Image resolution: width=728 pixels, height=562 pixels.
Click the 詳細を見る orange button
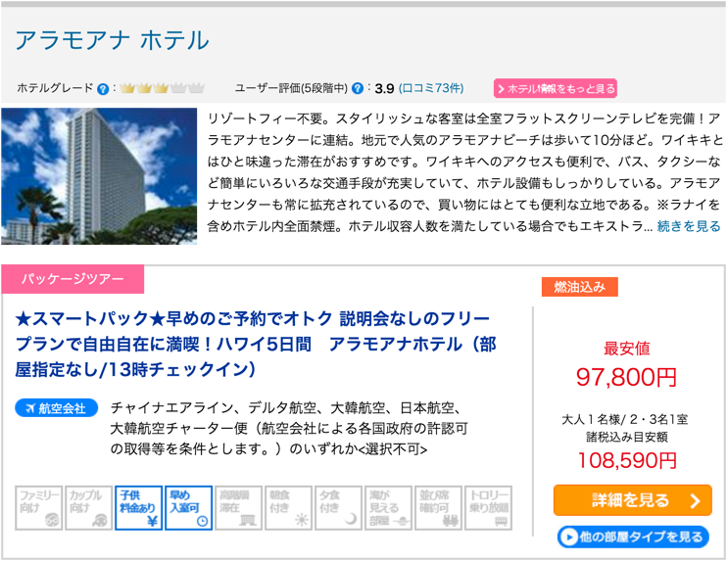click(x=632, y=500)
